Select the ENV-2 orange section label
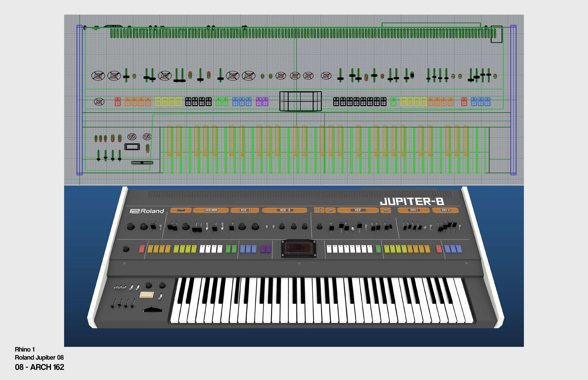Screen dimensions: 588x380 (445, 210)
